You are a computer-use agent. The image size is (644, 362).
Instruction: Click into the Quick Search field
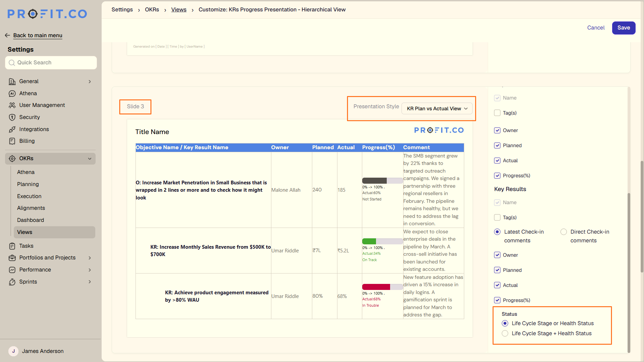click(51, 63)
